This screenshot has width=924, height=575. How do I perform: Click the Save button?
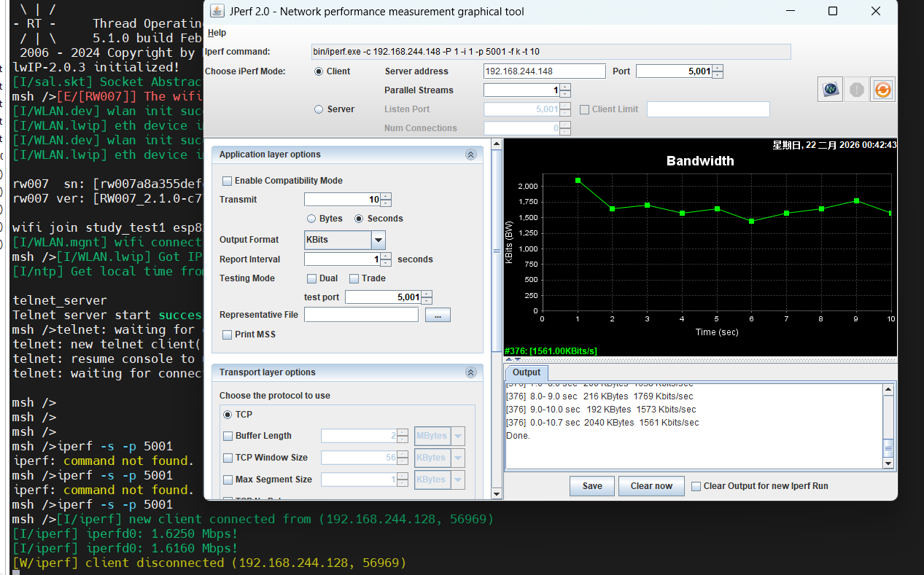592,486
